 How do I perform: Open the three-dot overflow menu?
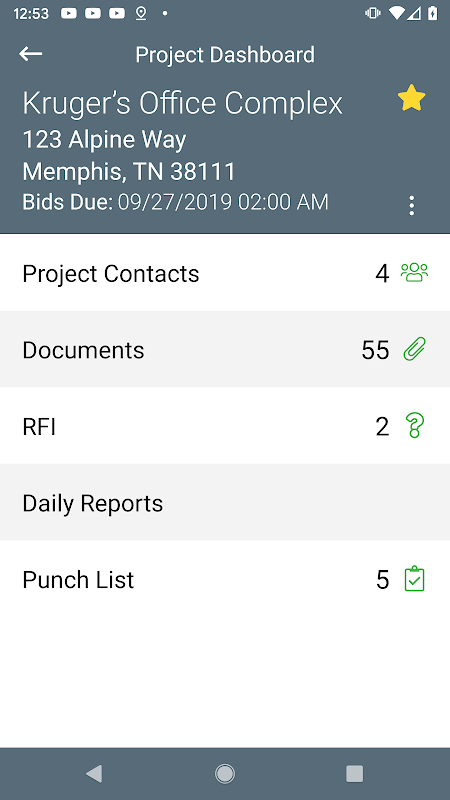click(x=411, y=206)
